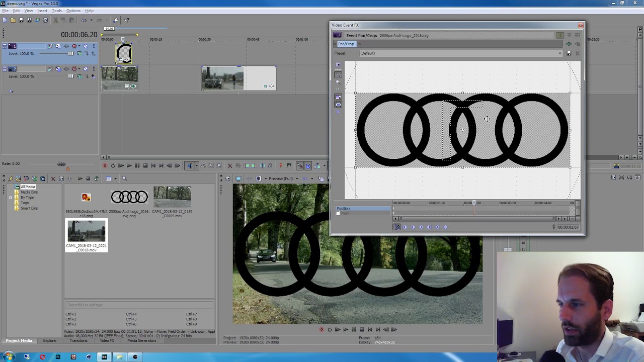Insert a marker with the orange marker icon
644x362 pixels.
(280, 165)
